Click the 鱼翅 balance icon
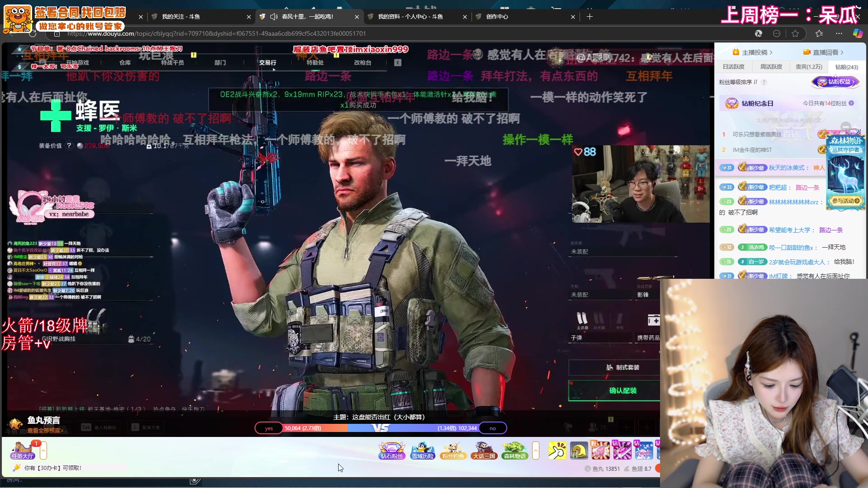Image resolution: width=868 pixels, height=488 pixels. tap(627, 469)
